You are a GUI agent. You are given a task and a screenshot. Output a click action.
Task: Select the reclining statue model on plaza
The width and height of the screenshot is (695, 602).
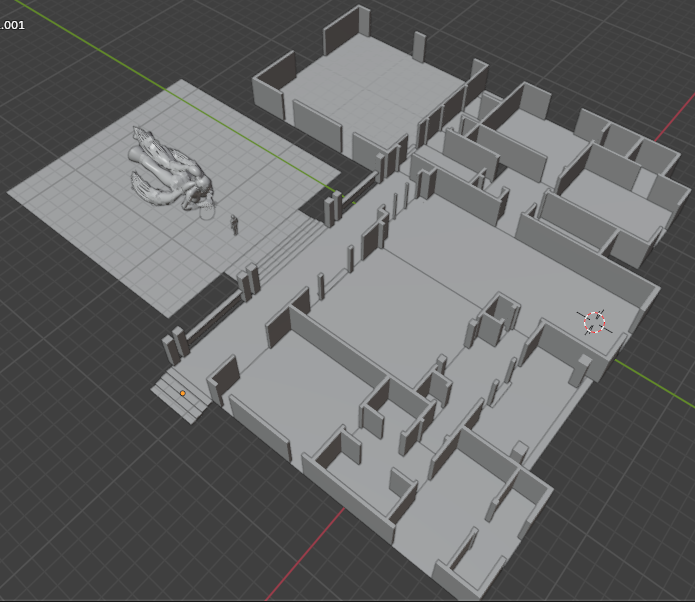click(172, 170)
